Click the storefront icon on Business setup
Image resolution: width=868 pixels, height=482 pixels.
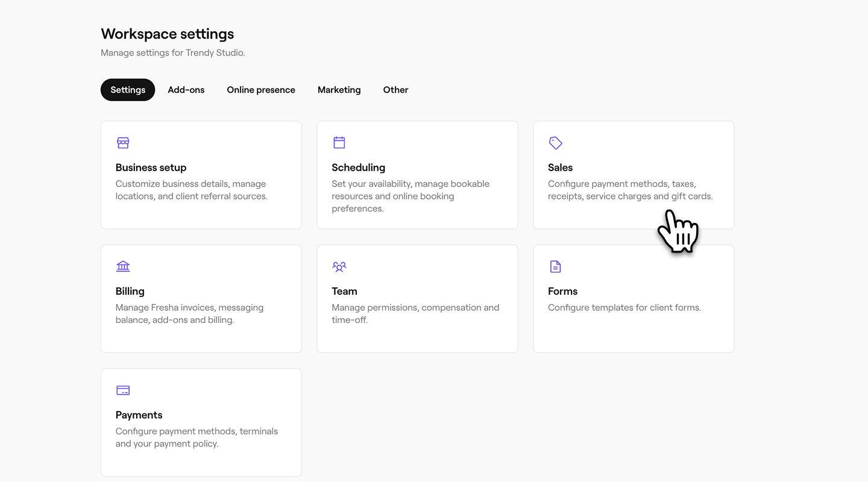(123, 143)
